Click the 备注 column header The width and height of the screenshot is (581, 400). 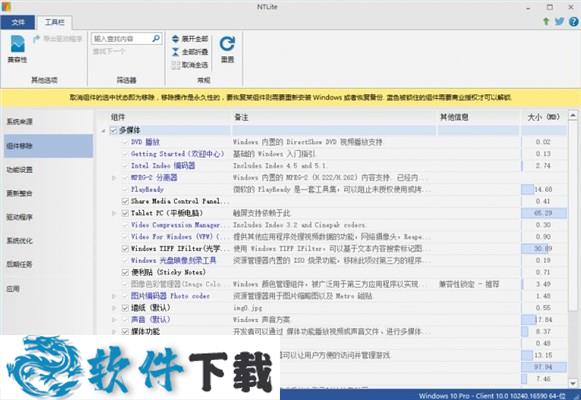(241, 117)
